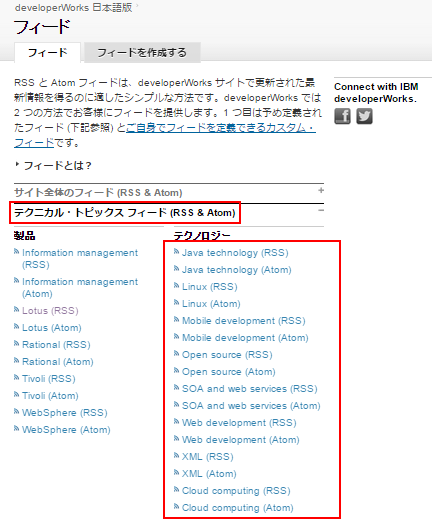The width and height of the screenshot is (432, 523).
Task: Open SOA and web services (RSS) link
Action: (x=250, y=389)
